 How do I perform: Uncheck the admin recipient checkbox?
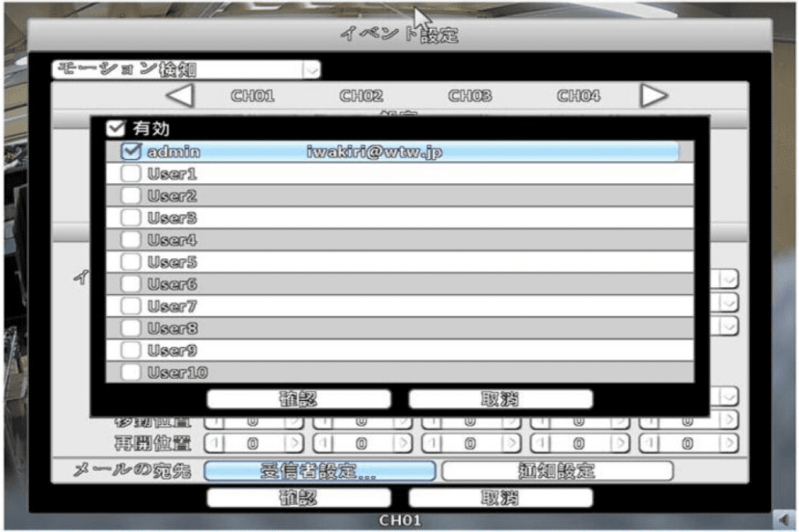[130, 152]
